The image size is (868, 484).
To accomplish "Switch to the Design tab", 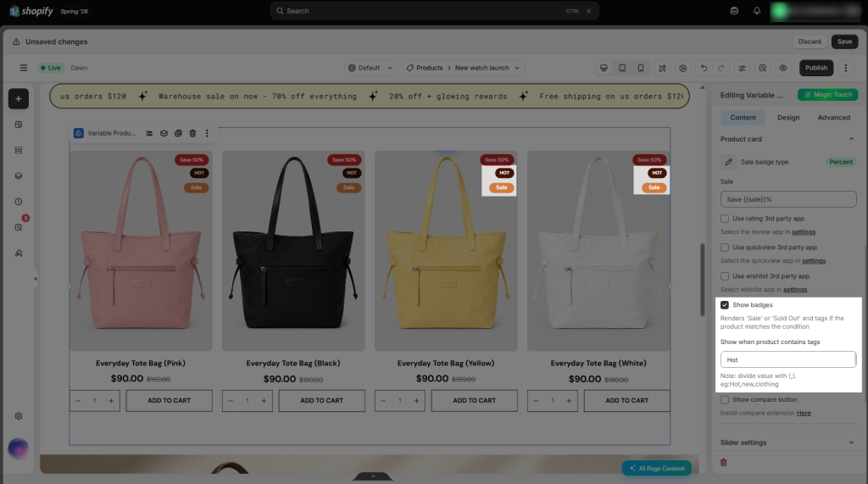I will (x=788, y=118).
